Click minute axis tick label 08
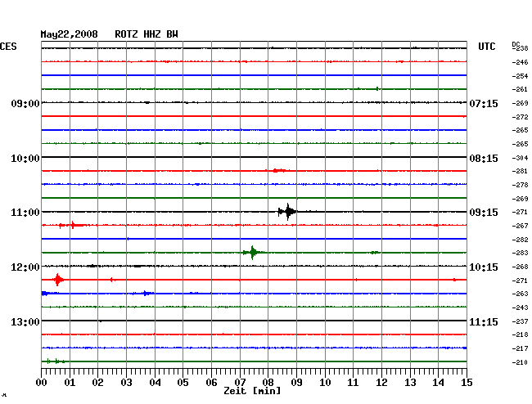532x404 pixels. pos(268,383)
